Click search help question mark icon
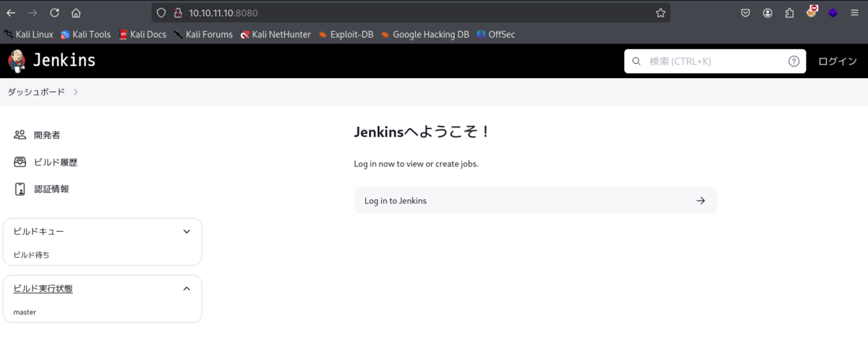 pyautogui.click(x=793, y=62)
